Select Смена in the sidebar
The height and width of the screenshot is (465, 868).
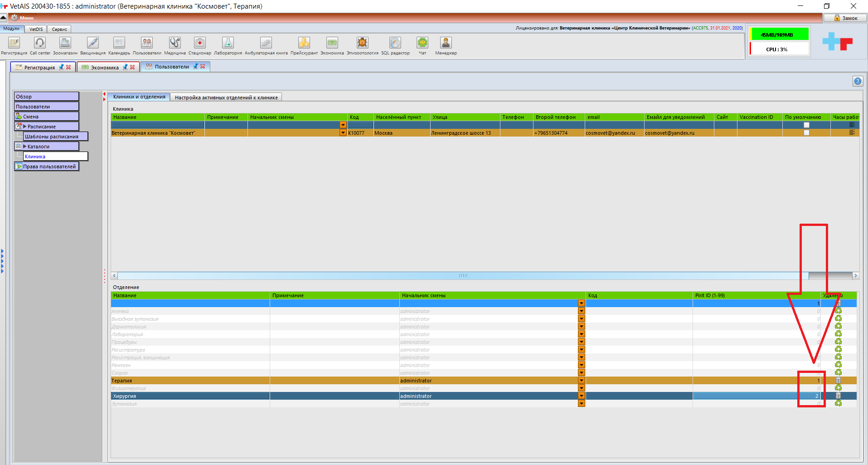point(46,117)
